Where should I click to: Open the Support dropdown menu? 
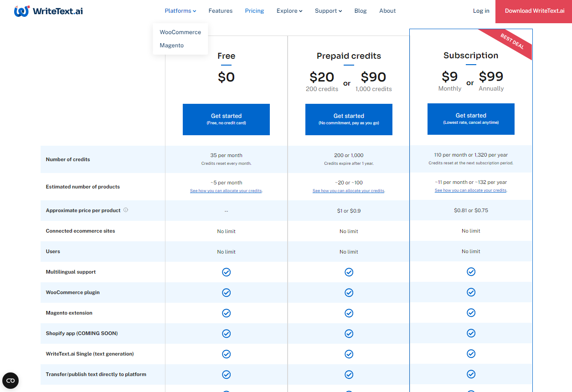pyautogui.click(x=328, y=11)
